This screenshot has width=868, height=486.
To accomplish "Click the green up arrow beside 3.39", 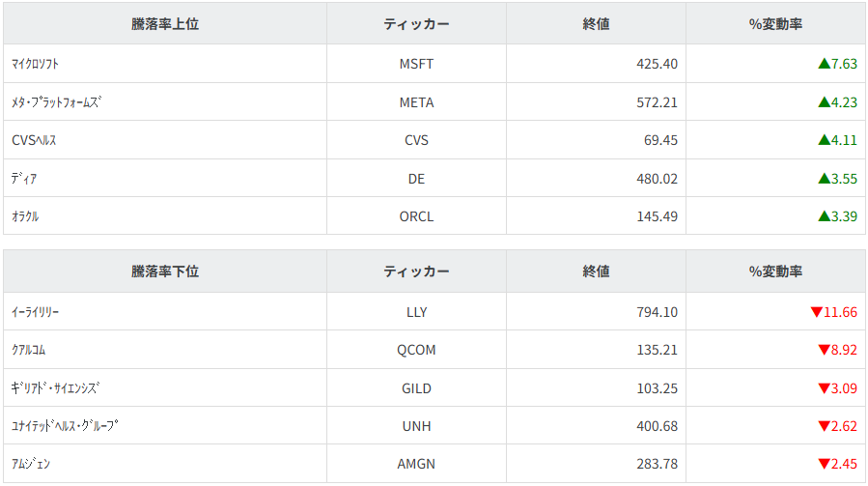I will 824,216.
